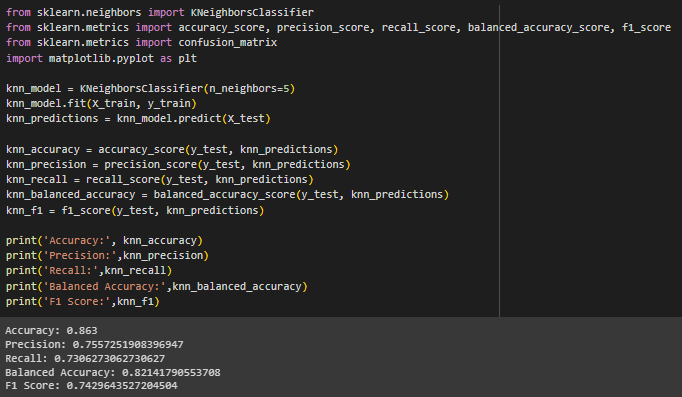
Task: Click the KNeighborsClassifier import name
Action: [x=252, y=13]
